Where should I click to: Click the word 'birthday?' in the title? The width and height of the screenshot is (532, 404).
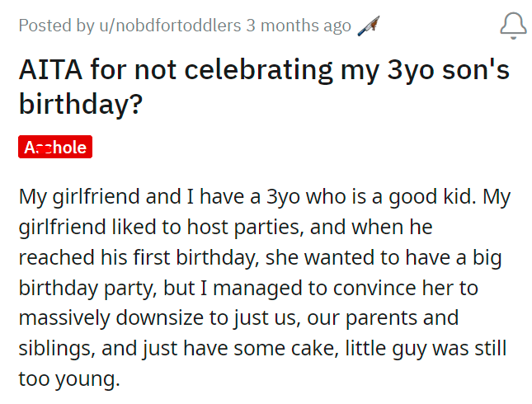click(x=81, y=103)
